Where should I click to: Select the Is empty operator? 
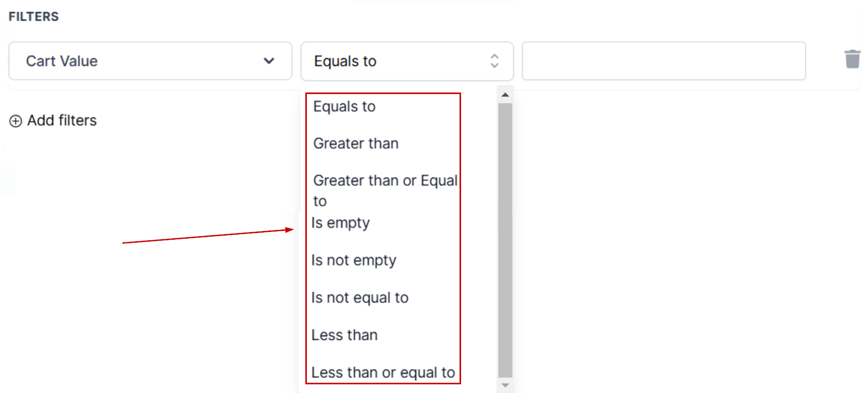341,223
